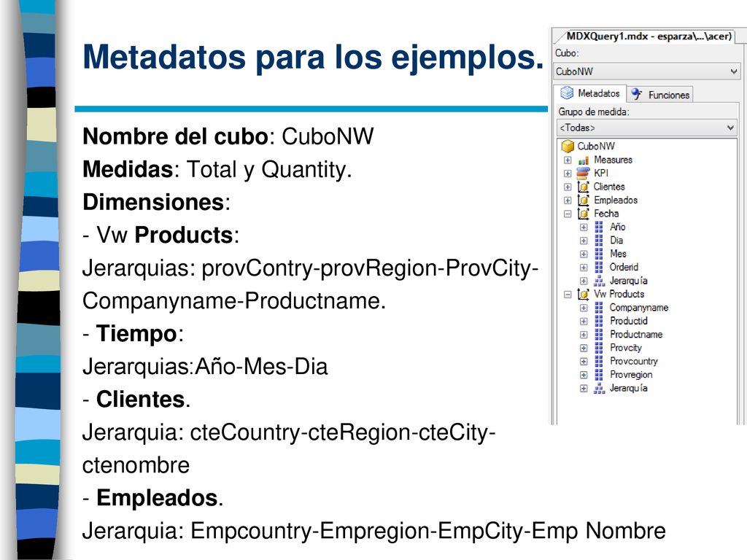
Task: Expand the Productid attribute node
Action: tap(584, 322)
